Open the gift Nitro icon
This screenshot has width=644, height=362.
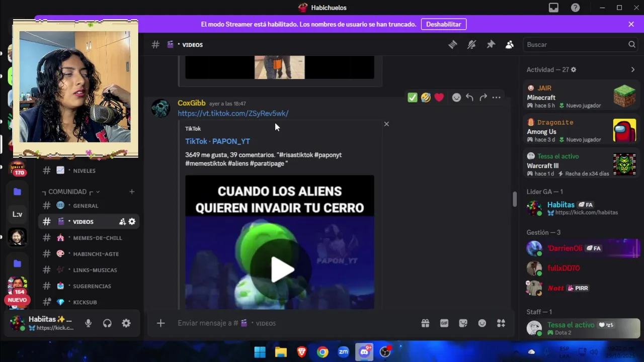pos(425,323)
